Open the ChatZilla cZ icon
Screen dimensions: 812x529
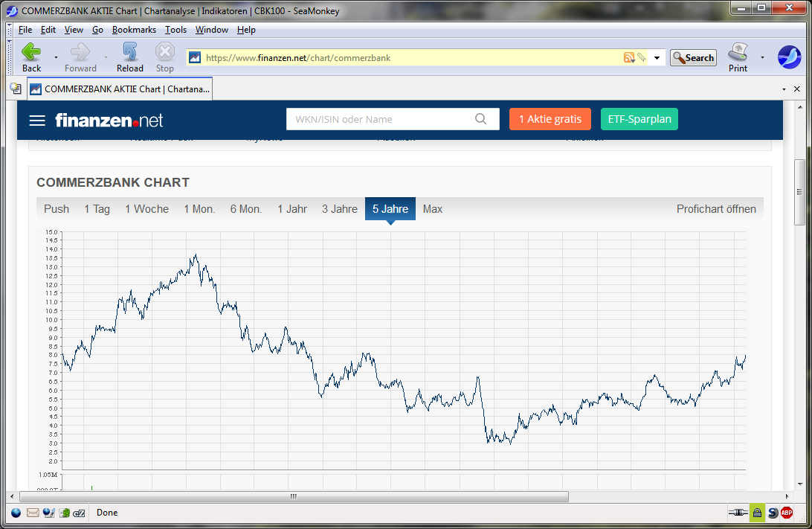click(x=80, y=513)
